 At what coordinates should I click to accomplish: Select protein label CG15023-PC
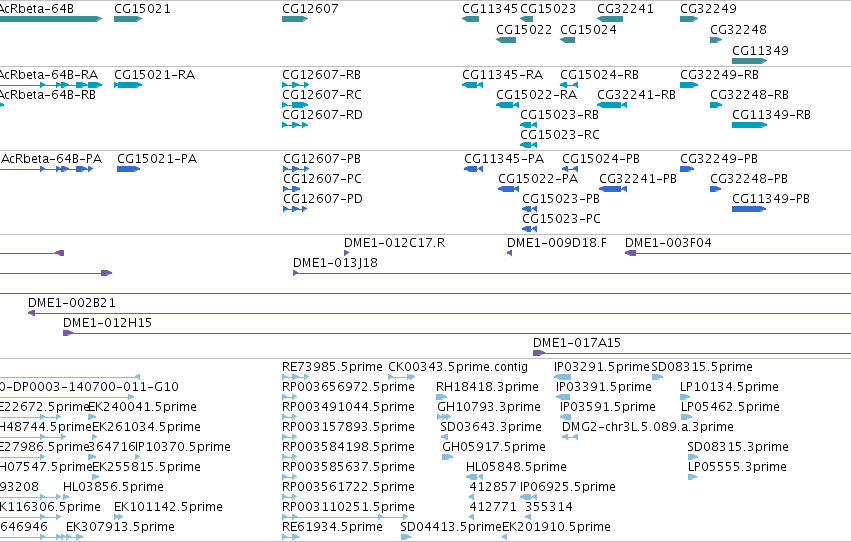pyautogui.click(x=561, y=219)
